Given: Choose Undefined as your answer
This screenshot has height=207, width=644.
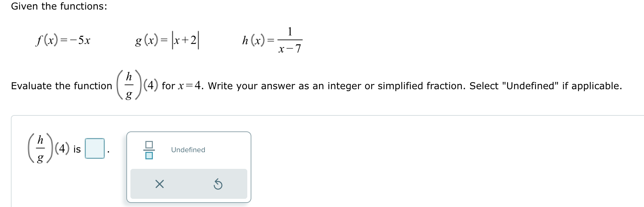Looking at the screenshot, I should pyautogui.click(x=187, y=150).
